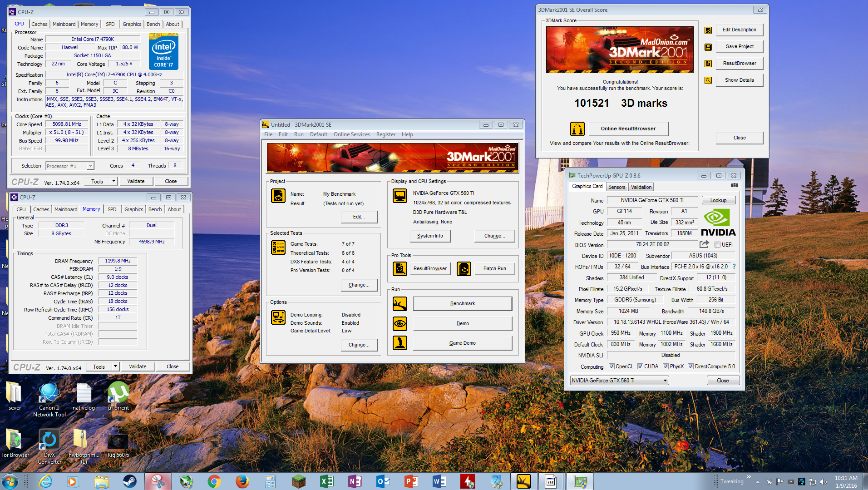This screenshot has width=868, height=490.
Task: Open Processor #1 selection dropdown
Action: [x=70, y=166]
